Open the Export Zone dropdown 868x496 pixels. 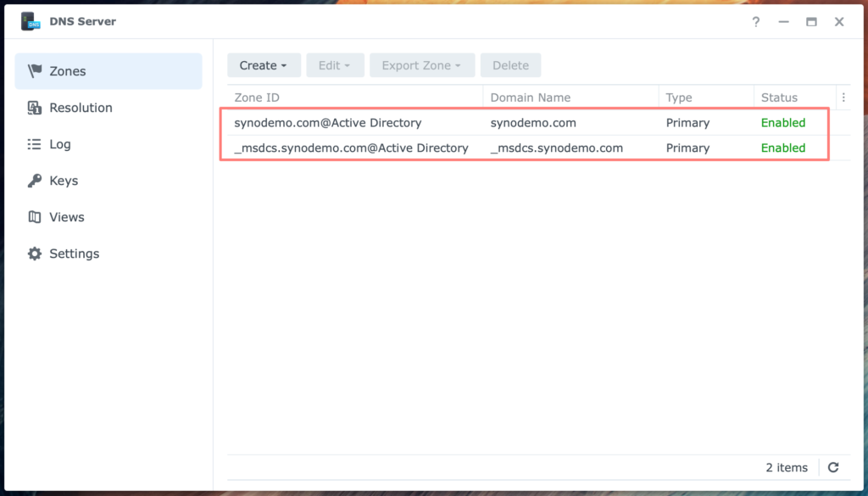[x=422, y=64]
